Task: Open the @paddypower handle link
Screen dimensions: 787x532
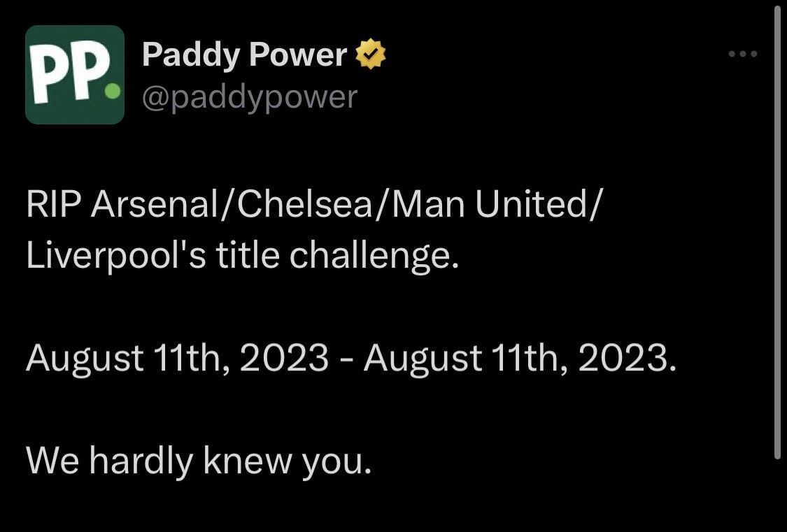Action: pyautogui.click(x=249, y=97)
